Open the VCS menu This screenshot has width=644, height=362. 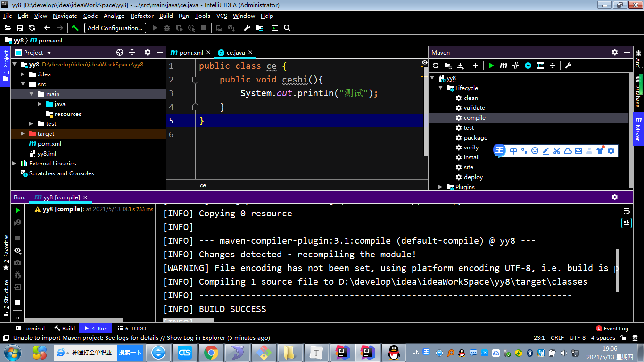click(x=222, y=16)
